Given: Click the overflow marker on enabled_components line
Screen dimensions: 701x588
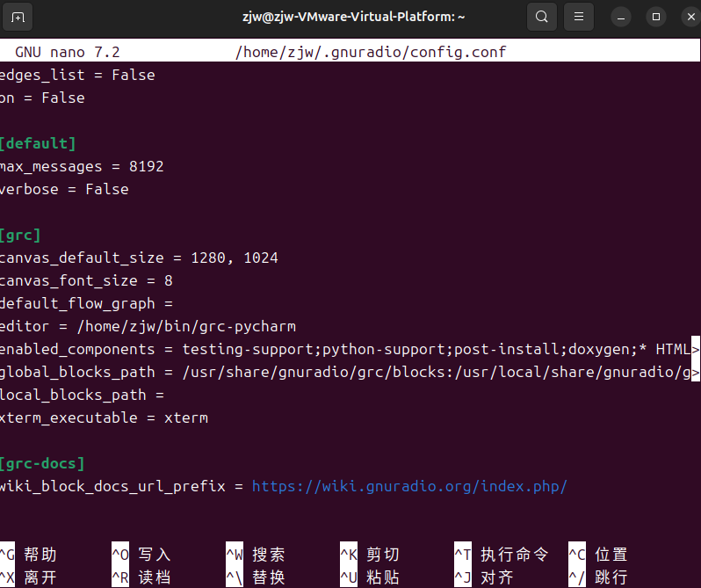Looking at the screenshot, I should pyautogui.click(x=696, y=349).
